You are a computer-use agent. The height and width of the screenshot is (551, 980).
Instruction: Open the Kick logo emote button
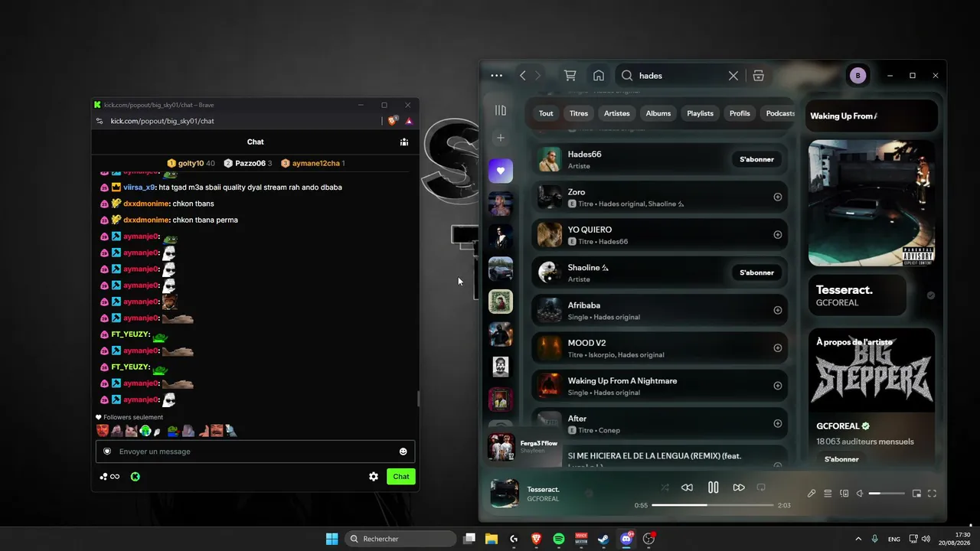pyautogui.click(x=135, y=477)
